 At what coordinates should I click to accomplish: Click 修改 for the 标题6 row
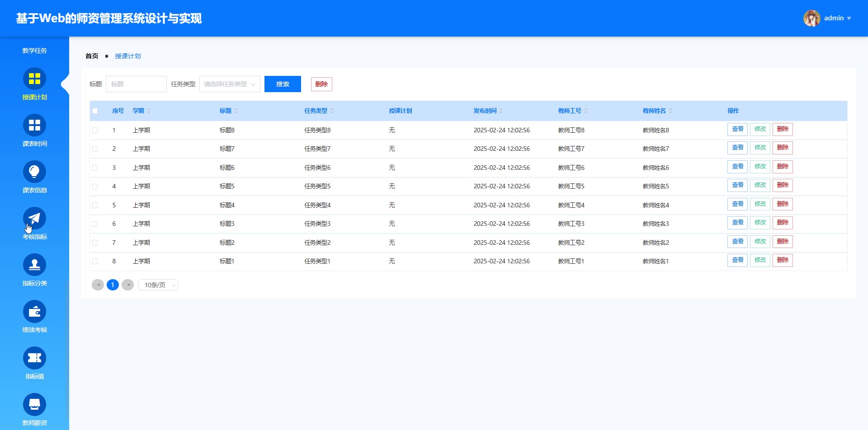pyautogui.click(x=760, y=167)
